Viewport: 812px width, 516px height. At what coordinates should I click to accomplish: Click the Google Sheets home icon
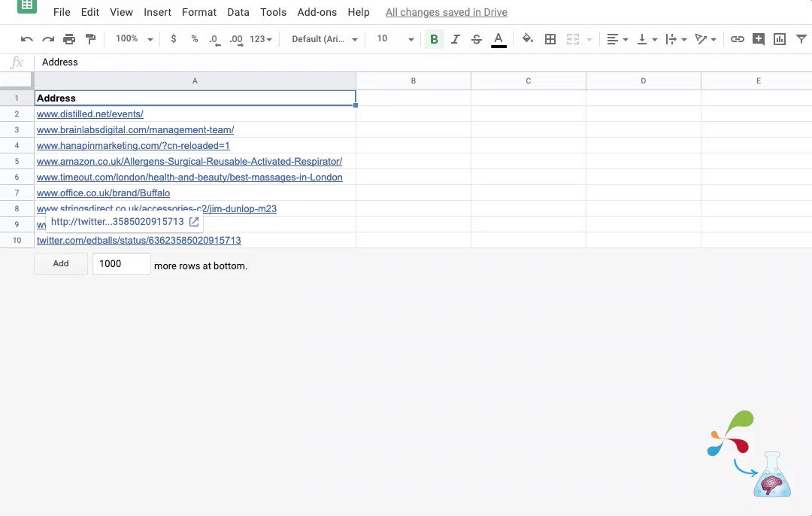click(27, 6)
